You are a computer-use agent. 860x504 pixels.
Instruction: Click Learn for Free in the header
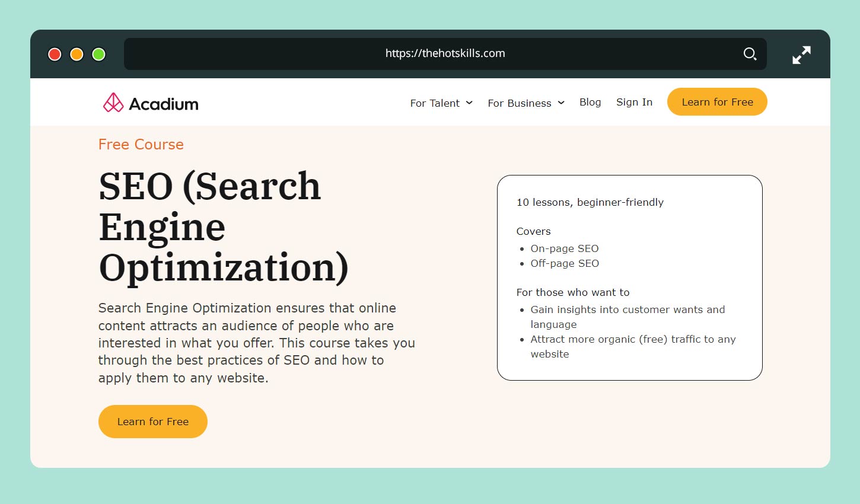(717, 101)
